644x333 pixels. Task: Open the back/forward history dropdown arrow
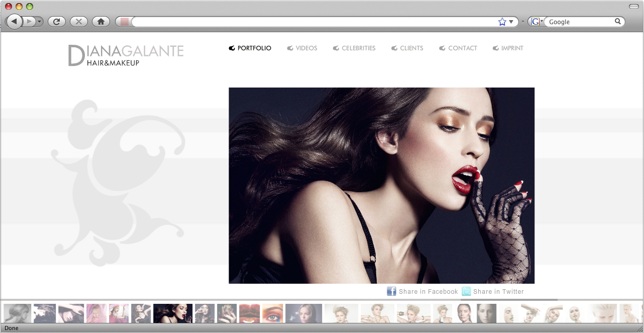(x=39, y=22)
